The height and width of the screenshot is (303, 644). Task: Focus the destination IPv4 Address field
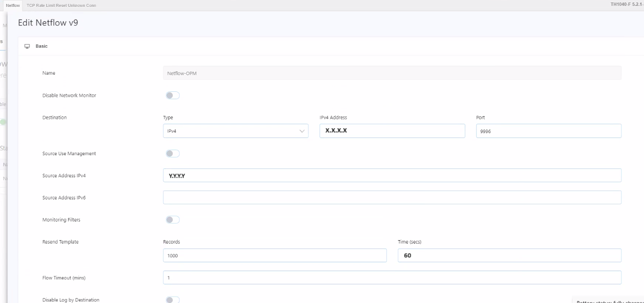coord(392,131)
